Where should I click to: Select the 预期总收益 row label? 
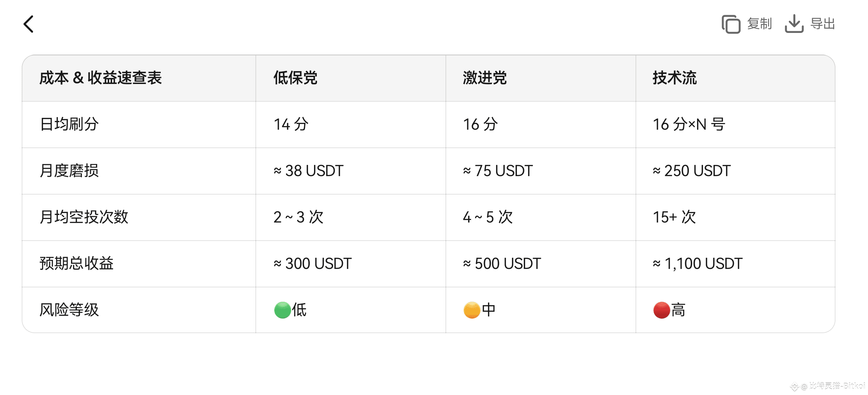[77, 263]
